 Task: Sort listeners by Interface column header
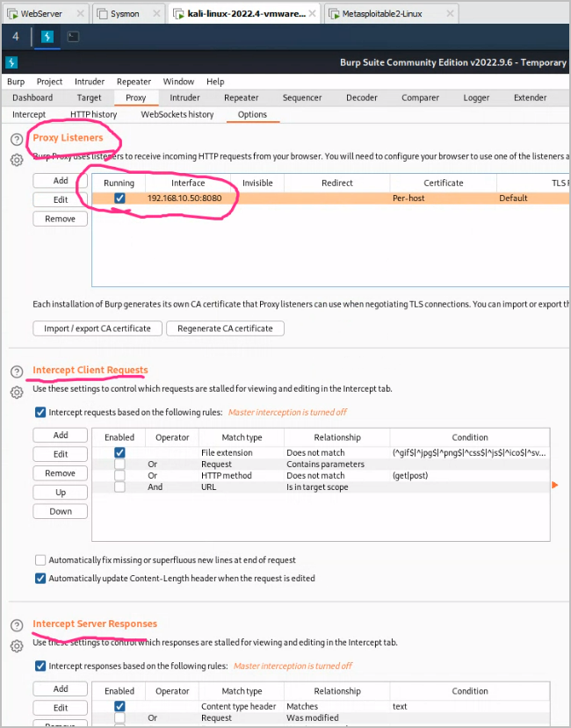(x=188, y=183)
